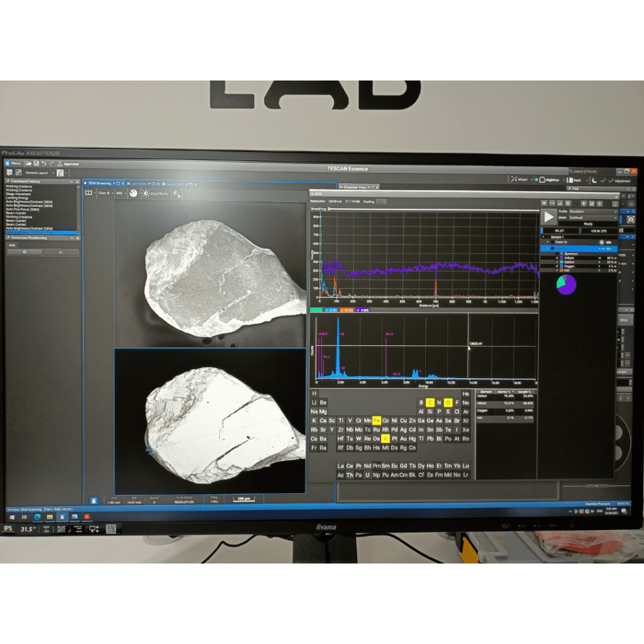Collapse the Sample 1 tree node

[x=544, y=237]
